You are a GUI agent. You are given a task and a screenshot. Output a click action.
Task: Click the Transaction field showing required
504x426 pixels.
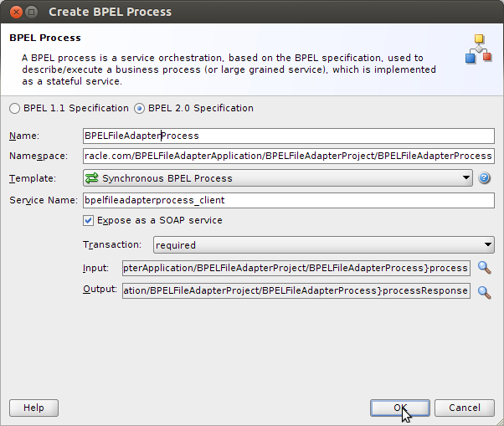click(x=324, y=245)
